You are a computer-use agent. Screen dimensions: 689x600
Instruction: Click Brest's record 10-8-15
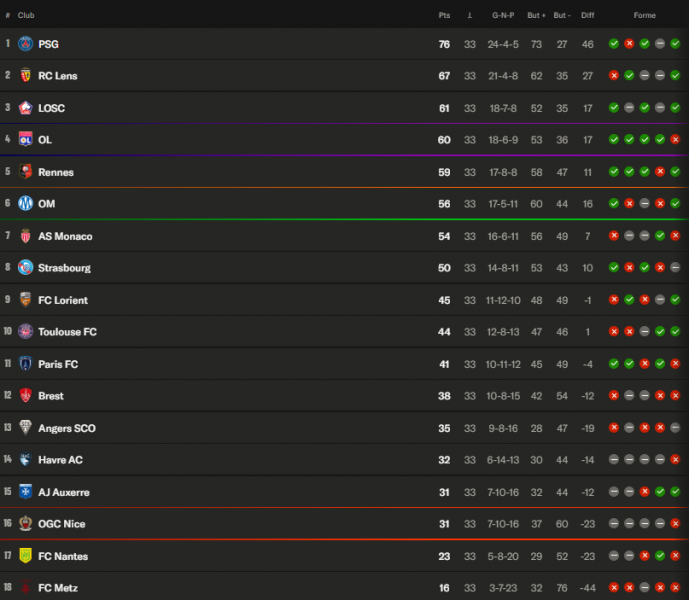[x=503, y=396]
